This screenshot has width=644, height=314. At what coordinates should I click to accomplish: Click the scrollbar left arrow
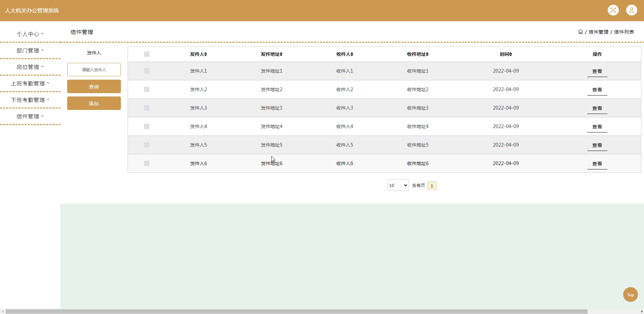tap(3, 311)
